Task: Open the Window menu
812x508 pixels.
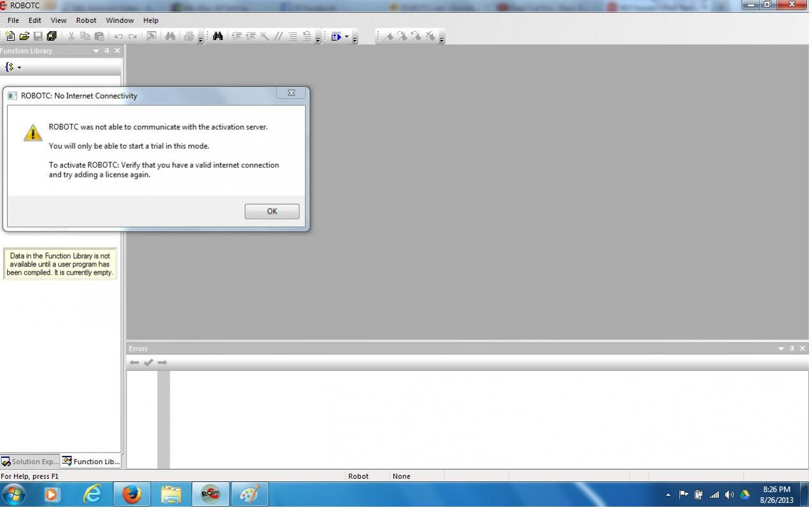Action: [119, 20]
